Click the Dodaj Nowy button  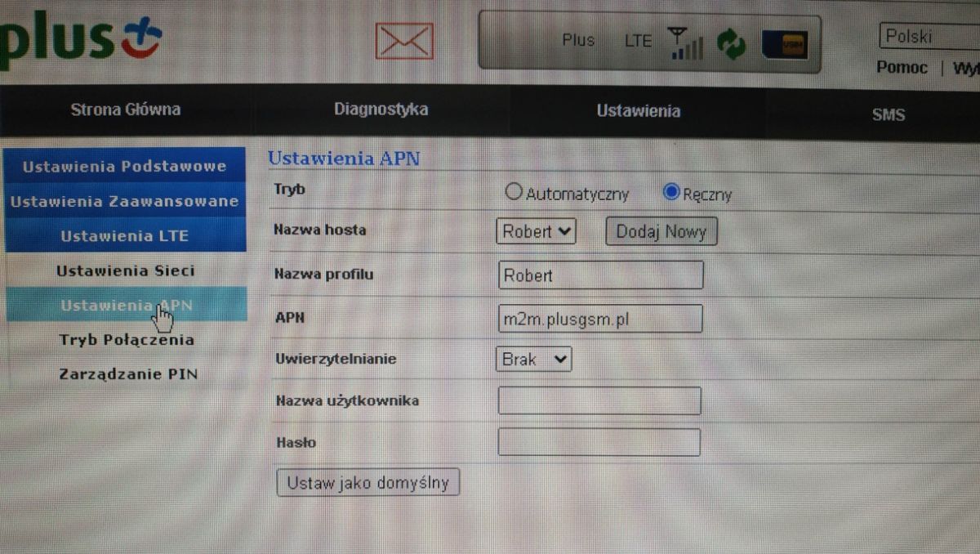tap(661, 231)
